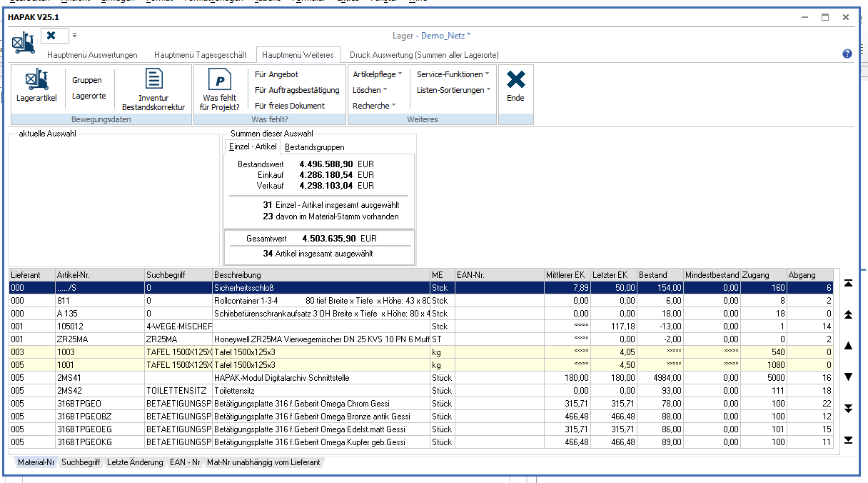Open Lagerartikel forklift icon
This screenshot has height=483, width=868.
[x=36, y=80]
